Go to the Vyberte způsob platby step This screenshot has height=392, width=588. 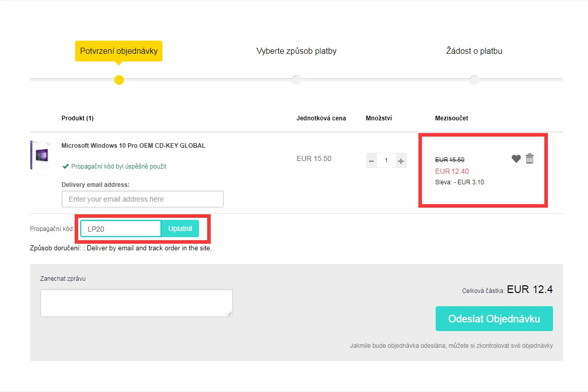coord(296,51)
